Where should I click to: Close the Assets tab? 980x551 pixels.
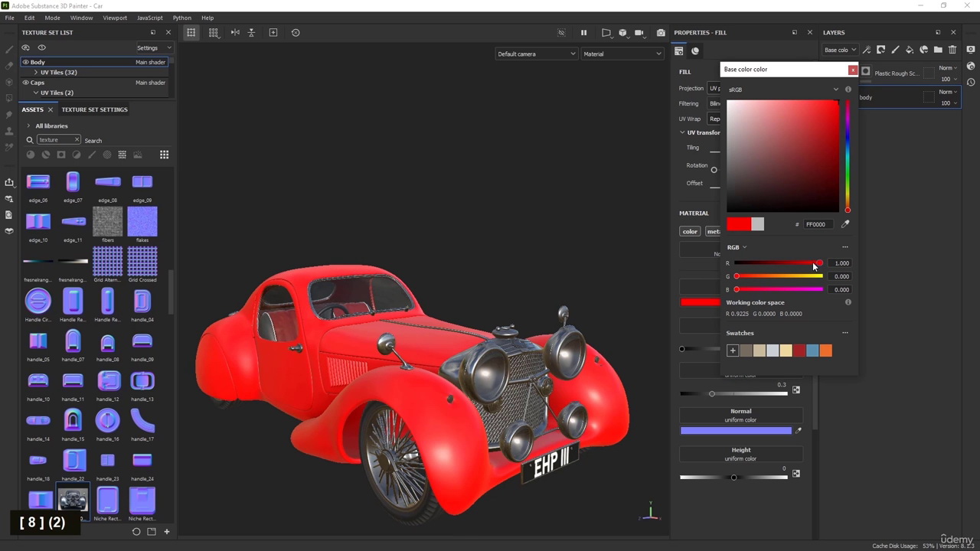51,109
